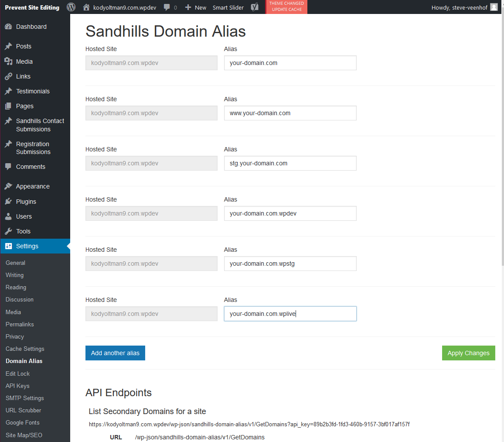Click the Dashboard gauge icon
504x442 pixels.
(8, 27)
